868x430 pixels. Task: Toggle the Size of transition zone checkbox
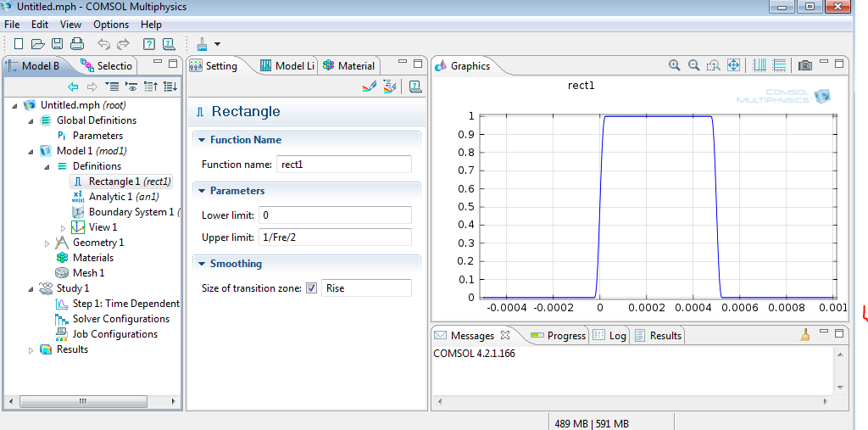tap(311, 288)
